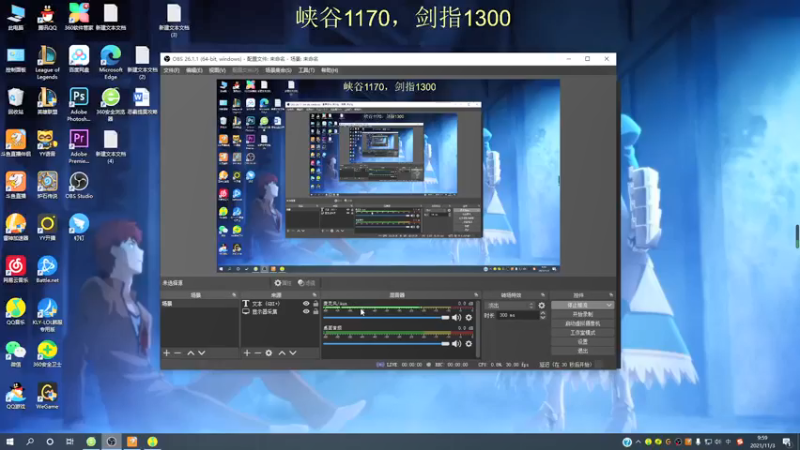Image resolution: width=800 pixels, height=450 pixels.
Task: Undock the Controls panel via header icon
Action: click(x=611, y=295)
